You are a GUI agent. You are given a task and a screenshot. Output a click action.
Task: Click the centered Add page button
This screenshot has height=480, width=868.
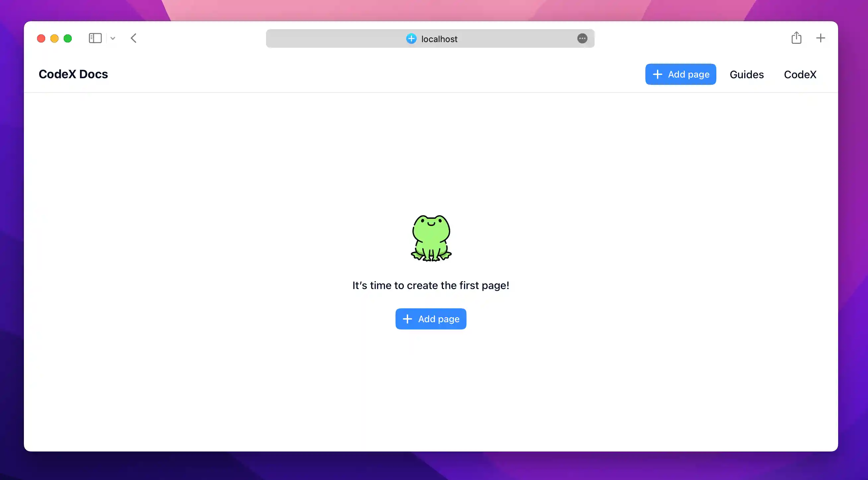pos(431,319)
